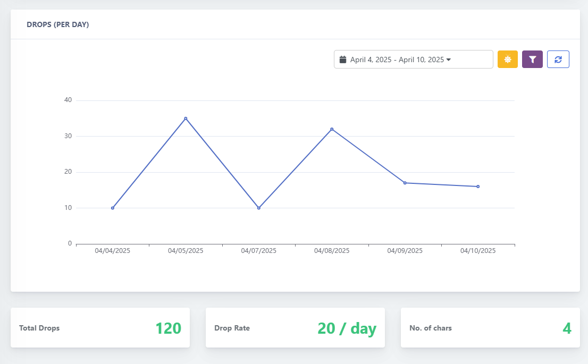588x364 pixels.
Task: Click the No. of chars value 4
Action: click(567, 328)
